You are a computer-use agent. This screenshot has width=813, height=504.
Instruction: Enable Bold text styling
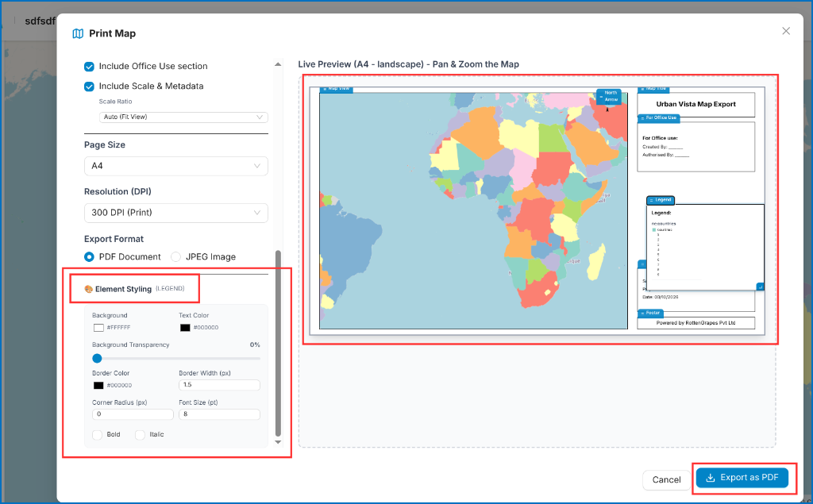pos(97,434)
